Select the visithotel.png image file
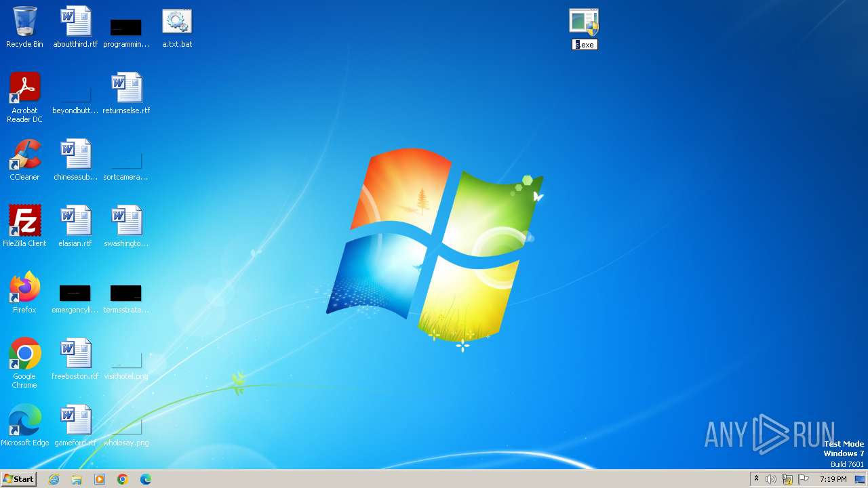The image size is (868, 488). click(x=126, y=361)
